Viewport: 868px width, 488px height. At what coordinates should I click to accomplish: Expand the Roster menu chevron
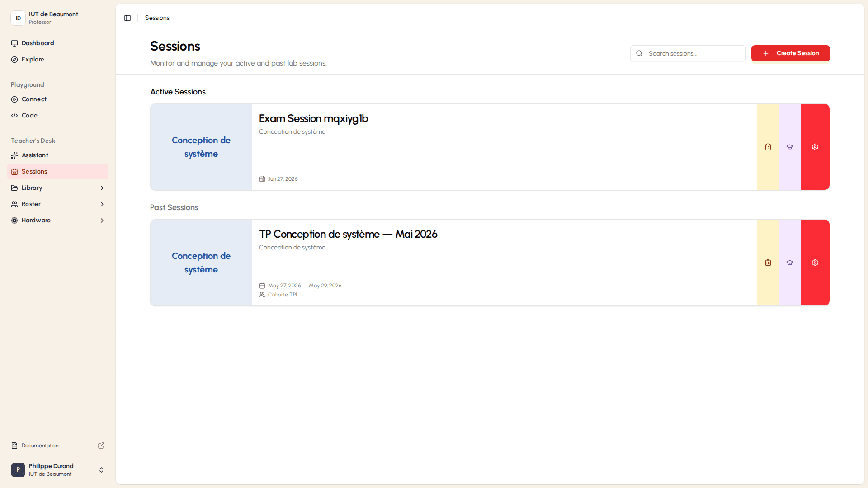(102, 204)
